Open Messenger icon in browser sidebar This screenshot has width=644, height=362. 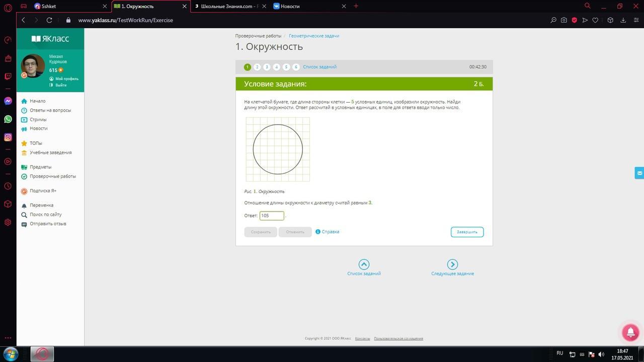pos(8,101)
